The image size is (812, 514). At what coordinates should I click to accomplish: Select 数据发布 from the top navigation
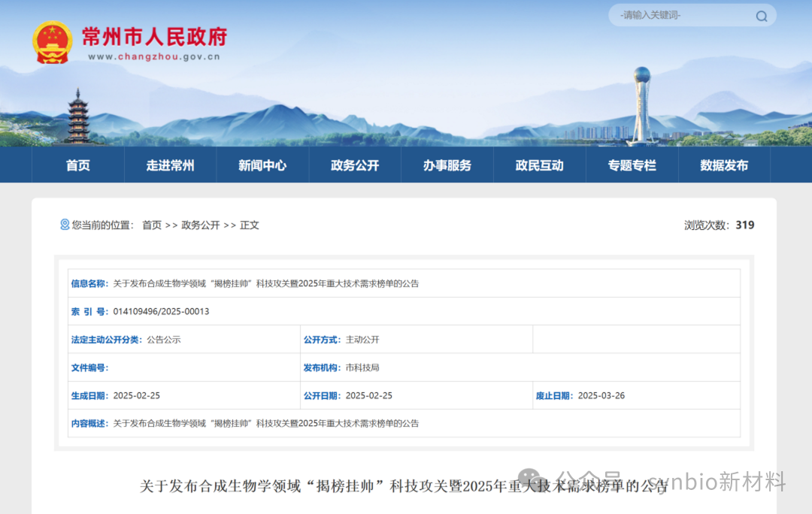(x=724, y=165)
